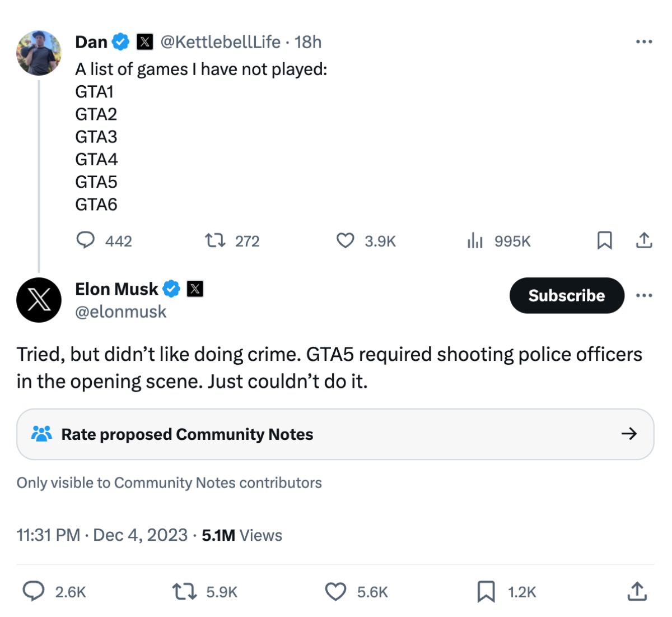672x617 pixels.
Task: Repost Elon Musk's reply
Action: point(185,591)
